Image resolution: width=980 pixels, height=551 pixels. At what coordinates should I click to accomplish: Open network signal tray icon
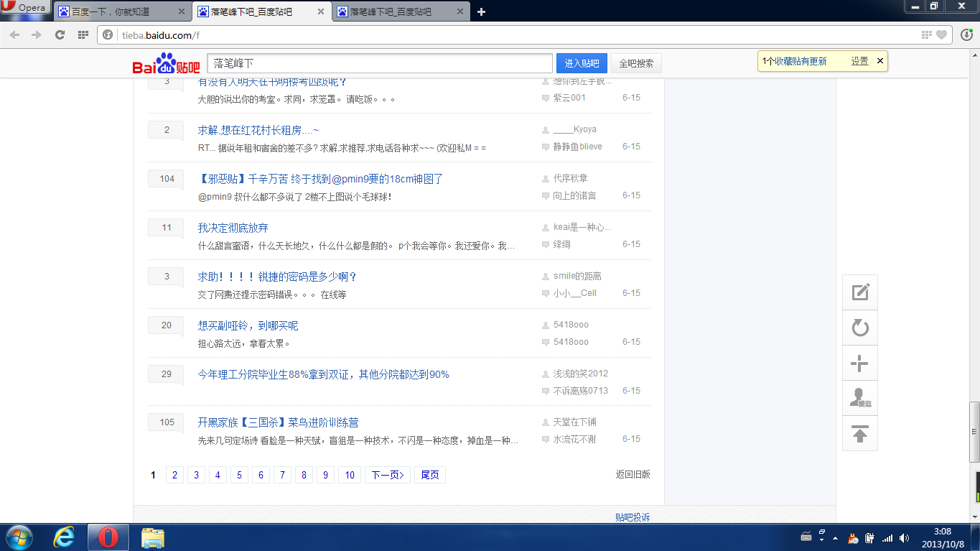[x=887, y=538]
